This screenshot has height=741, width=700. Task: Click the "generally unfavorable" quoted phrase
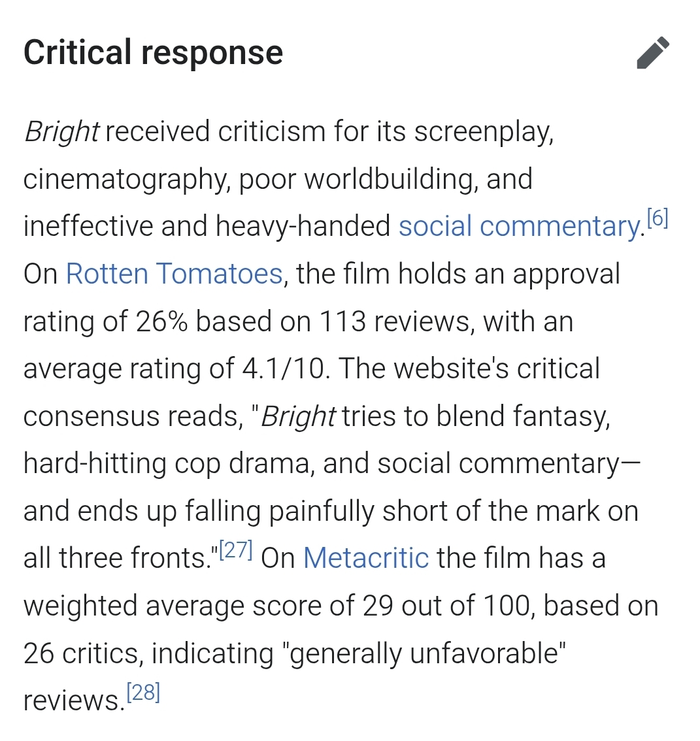[427, 653]
